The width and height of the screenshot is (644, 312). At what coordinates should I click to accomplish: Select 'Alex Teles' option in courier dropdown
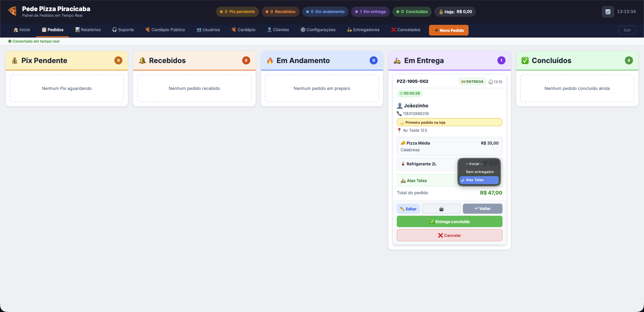479,180
